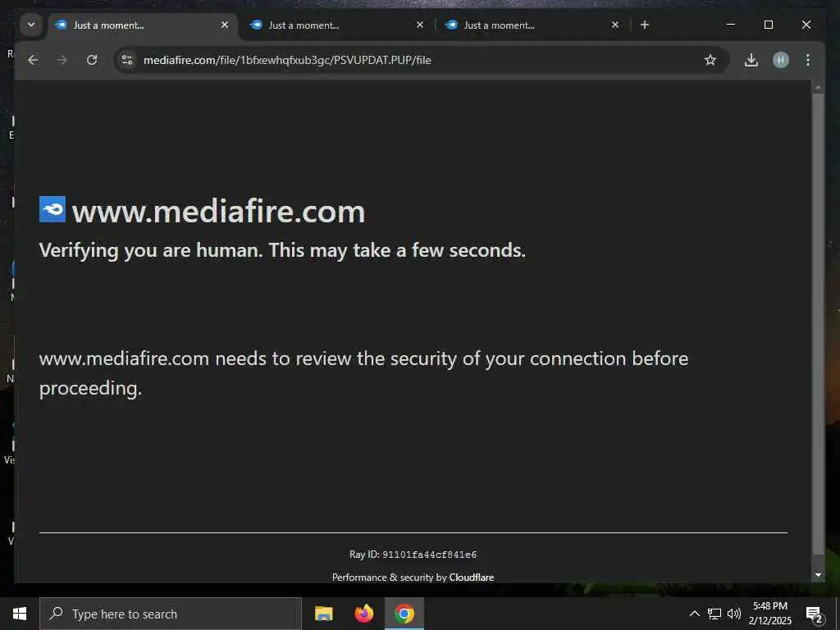Viewport: 840px width, 630px height.
Task: Click the www.mediafire.com heading
Action: 218,212
